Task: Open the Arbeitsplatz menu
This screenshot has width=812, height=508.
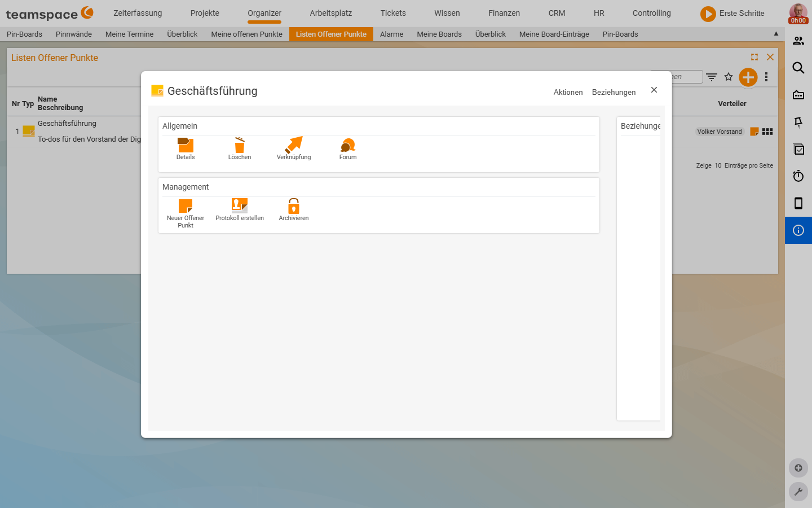Action: click(331, 13)
